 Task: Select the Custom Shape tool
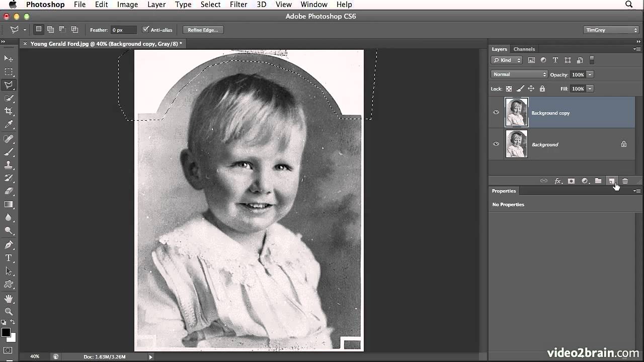tap(9, 284)
